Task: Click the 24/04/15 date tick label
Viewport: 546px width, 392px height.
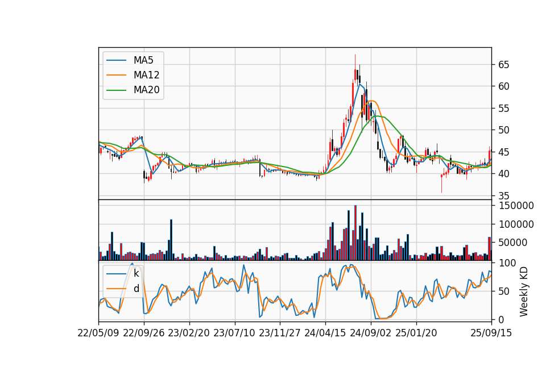Action: pos(325,333)
